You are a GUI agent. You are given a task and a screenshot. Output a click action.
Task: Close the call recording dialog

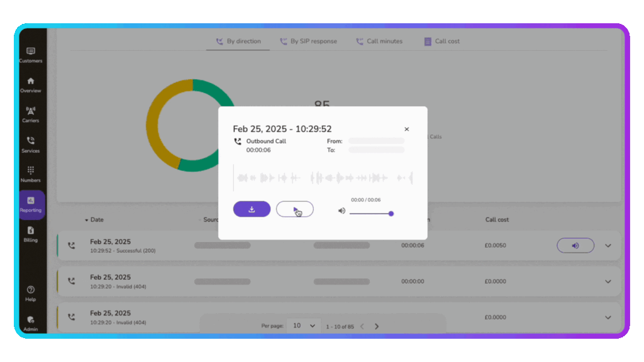(x=406, y=129)
